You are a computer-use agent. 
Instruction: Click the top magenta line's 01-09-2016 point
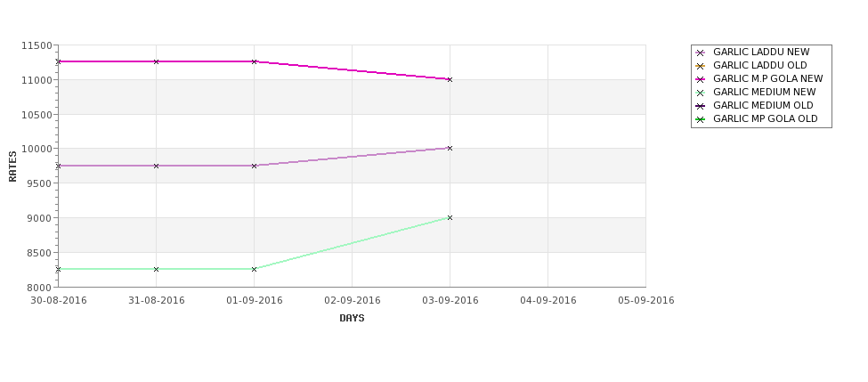coord(255,61)
